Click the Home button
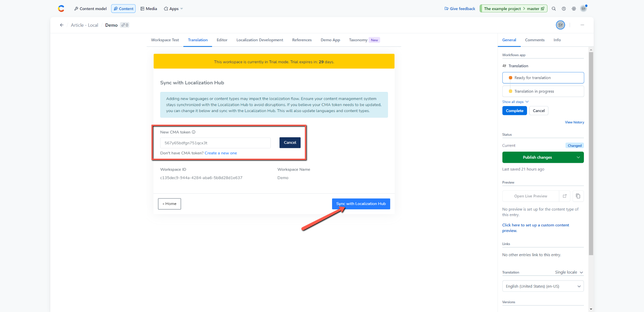Viewport: 644px width, 312px height. pos(169,204)
